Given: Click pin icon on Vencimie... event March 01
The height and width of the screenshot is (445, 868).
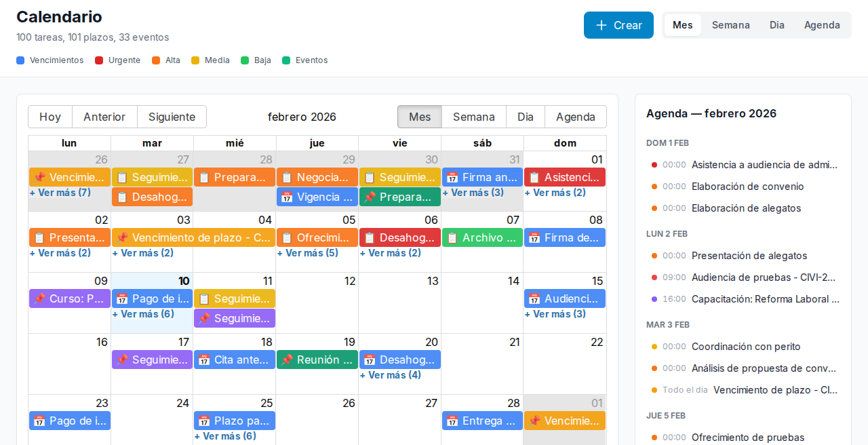Looking at the screenshot, I should pyautogui.click(x=534, y=421).
